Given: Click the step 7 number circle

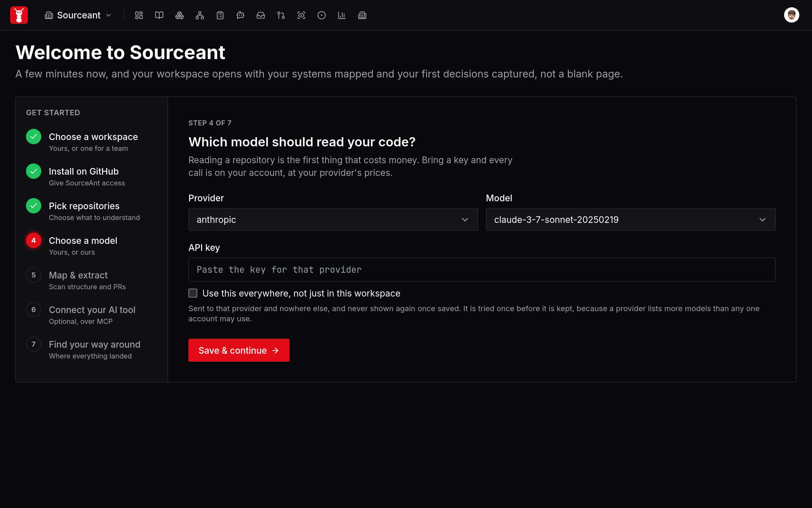Looking at the screenshot, I should [x=34, y=344].
